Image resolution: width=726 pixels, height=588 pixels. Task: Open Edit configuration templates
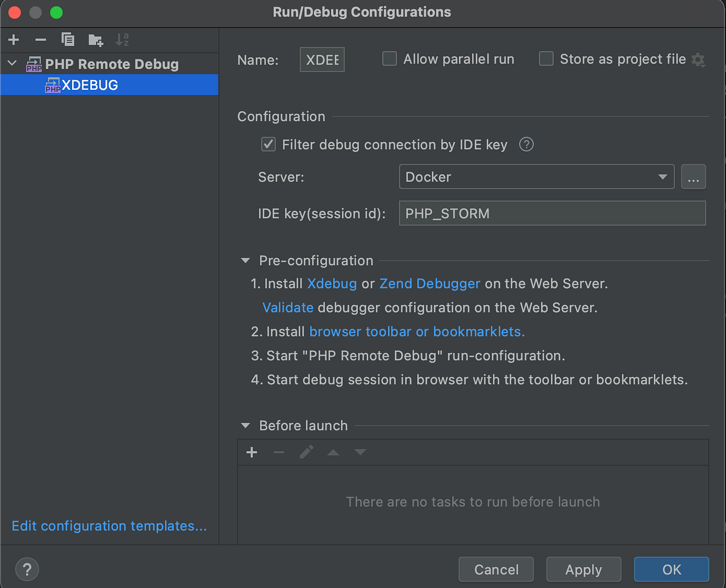point(109,525)
